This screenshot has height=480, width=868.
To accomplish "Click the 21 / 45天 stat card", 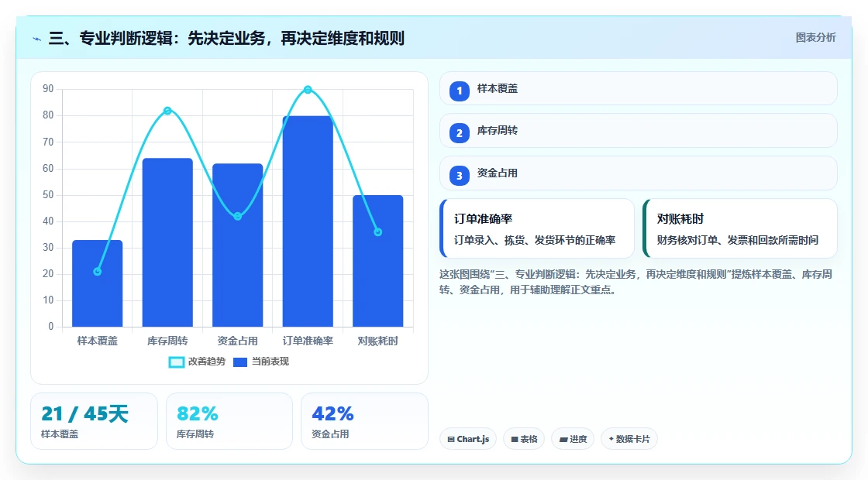I will coord(94,421).
